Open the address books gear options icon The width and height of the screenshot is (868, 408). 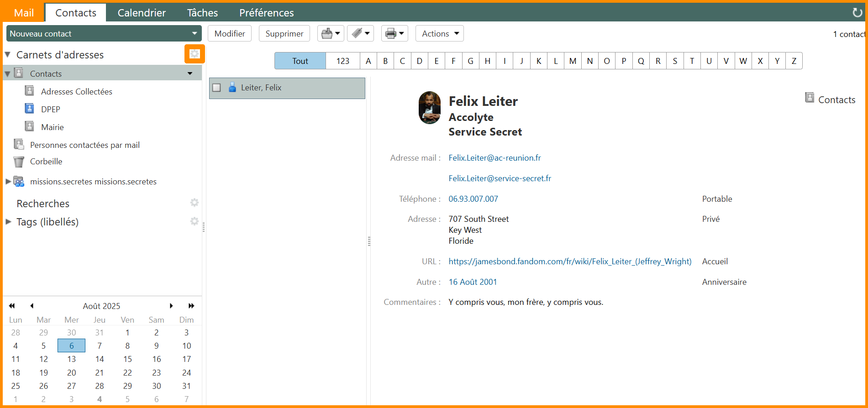tap(195, 54)
